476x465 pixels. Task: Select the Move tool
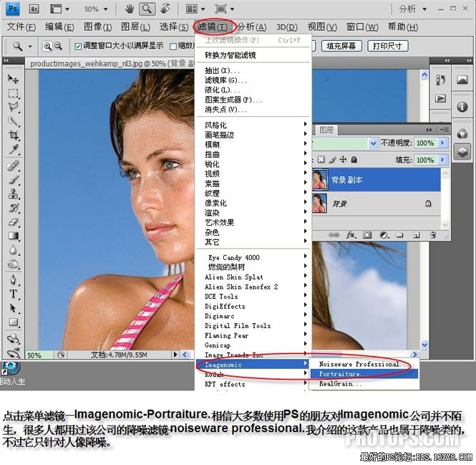(13, 79)
